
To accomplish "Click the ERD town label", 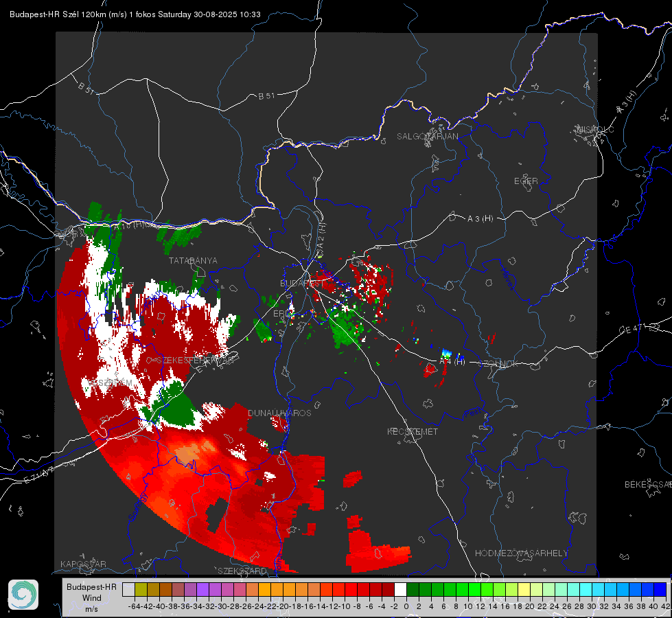I will coord(281,314).
